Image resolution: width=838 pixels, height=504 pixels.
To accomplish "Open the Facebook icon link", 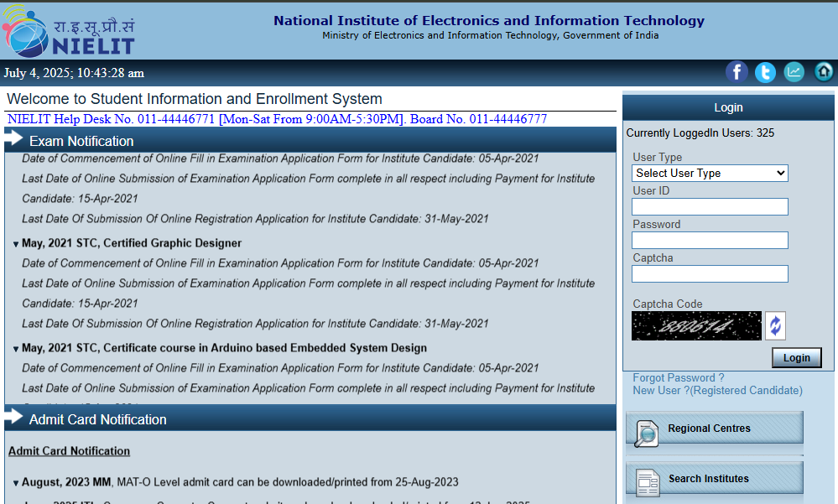I will click(x=737, y=71).
